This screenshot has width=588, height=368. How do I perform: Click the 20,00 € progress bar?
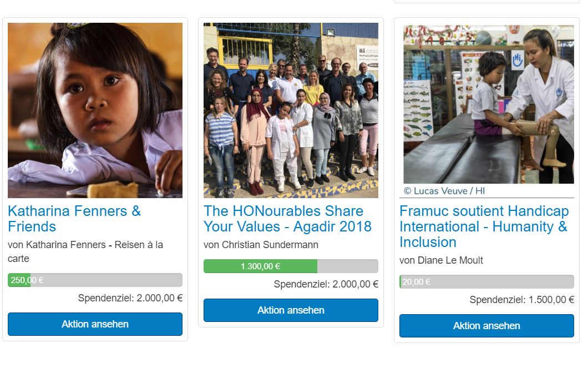click(x=486, y=282)
